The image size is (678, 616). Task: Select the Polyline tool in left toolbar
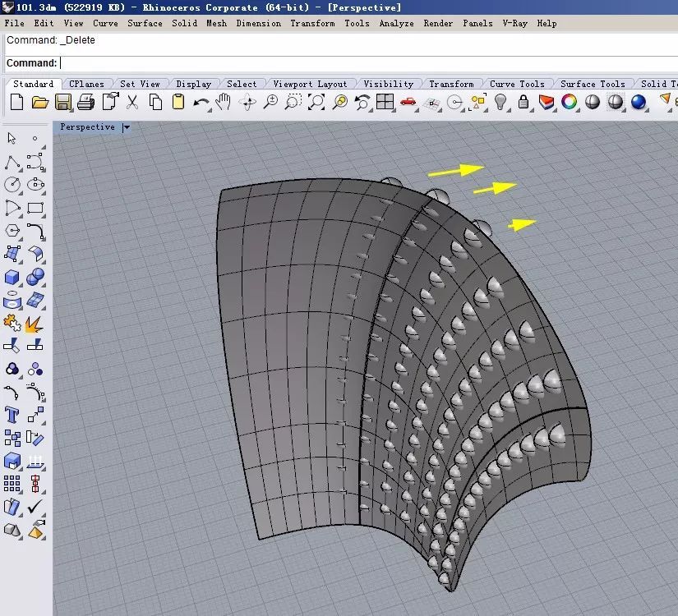tap(12, 162)
